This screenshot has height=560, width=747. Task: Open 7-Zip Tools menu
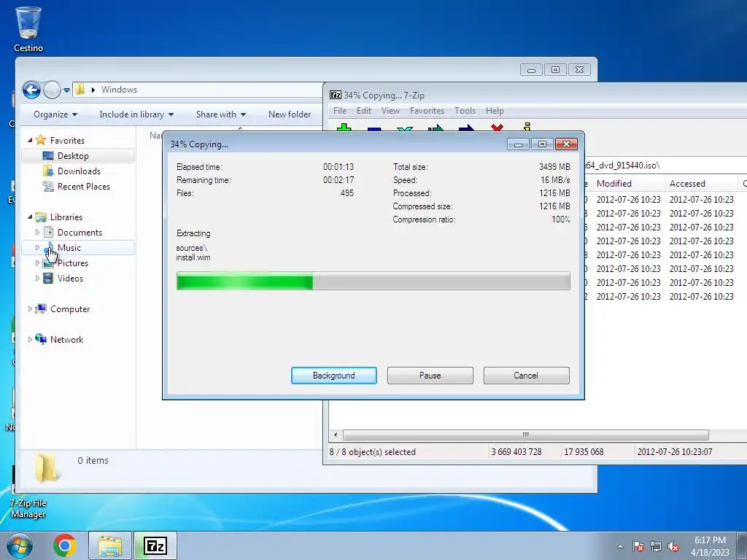(x=465, y=111)
